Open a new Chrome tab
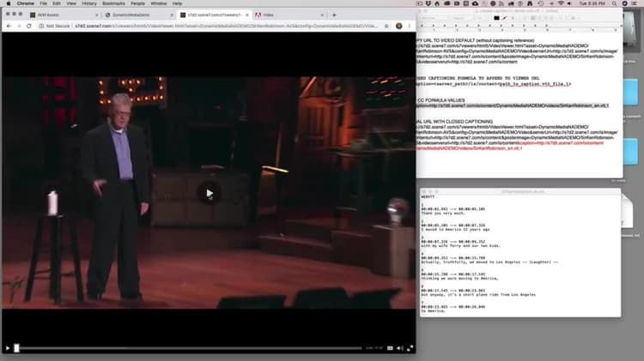Viewport: 644px width, 361px height. [x=334, y=15]
